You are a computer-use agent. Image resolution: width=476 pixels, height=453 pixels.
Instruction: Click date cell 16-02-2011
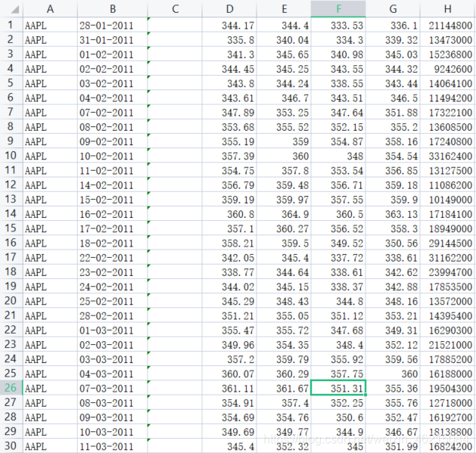(113, 213)
